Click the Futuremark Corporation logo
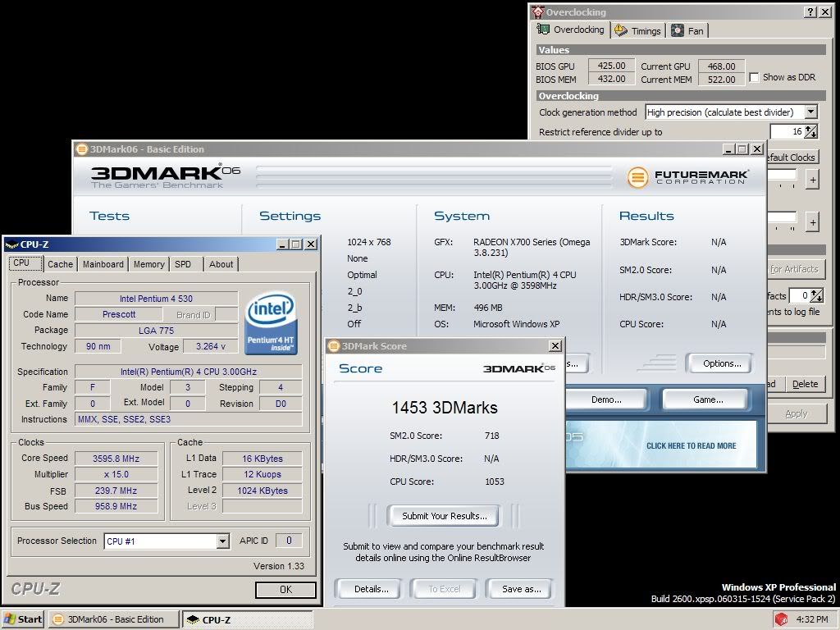 688,177
